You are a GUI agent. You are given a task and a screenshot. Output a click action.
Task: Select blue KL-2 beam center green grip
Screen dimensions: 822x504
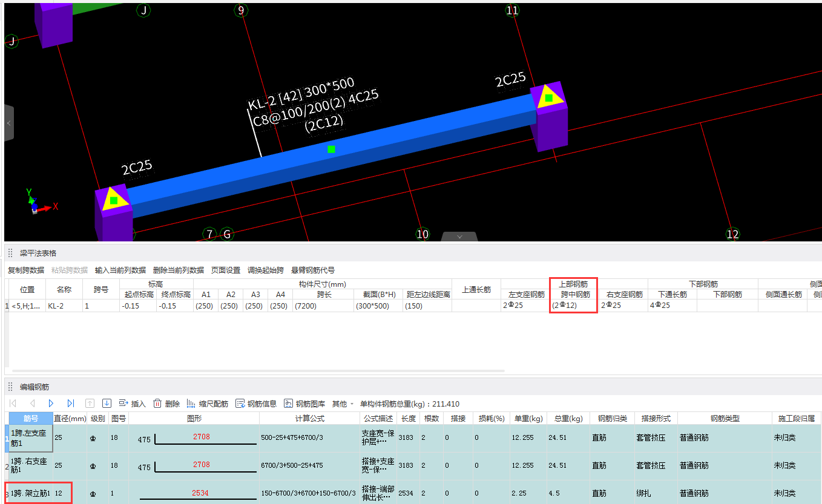(x=331, y=149)
